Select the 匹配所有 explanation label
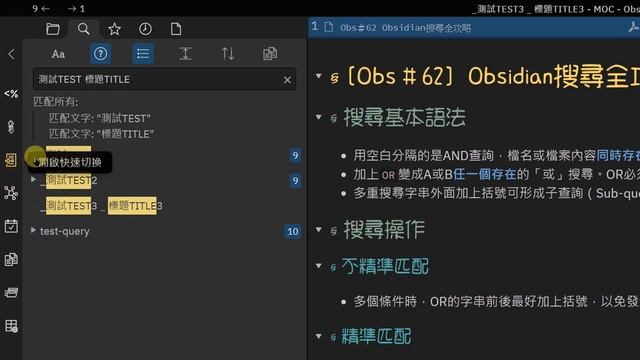Viewport: 640px width, 360px height. click(x=56, y=102)
